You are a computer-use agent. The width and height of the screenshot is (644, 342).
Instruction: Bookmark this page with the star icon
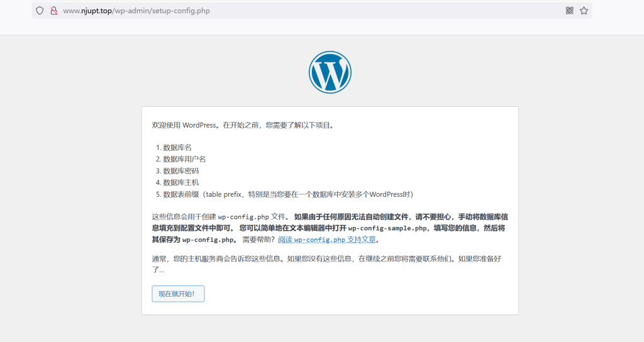pos(584,11)
